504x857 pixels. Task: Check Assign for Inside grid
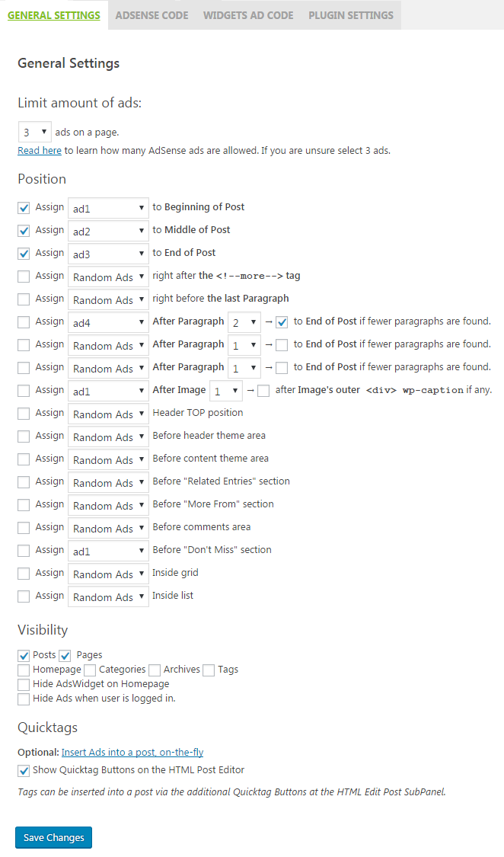[24, 573]
